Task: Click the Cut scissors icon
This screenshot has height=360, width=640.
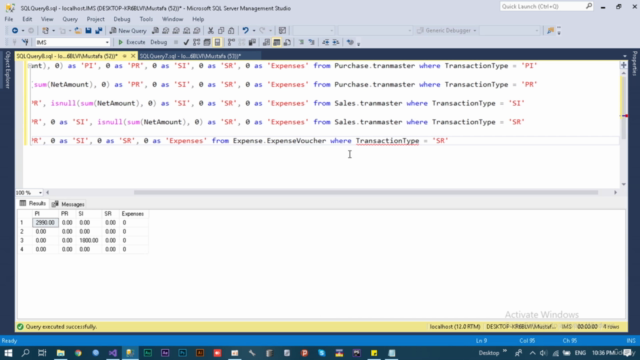Action: (211, 31)
